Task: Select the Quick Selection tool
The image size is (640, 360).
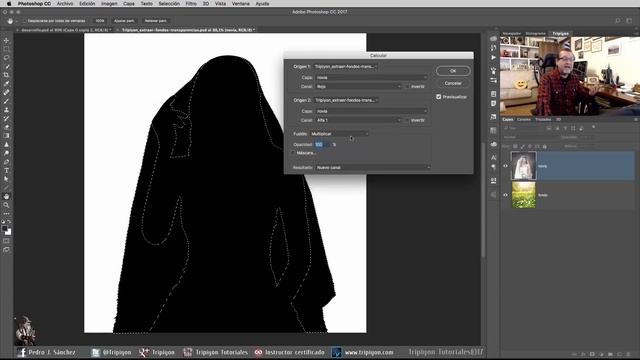Action: pos(6,66)
